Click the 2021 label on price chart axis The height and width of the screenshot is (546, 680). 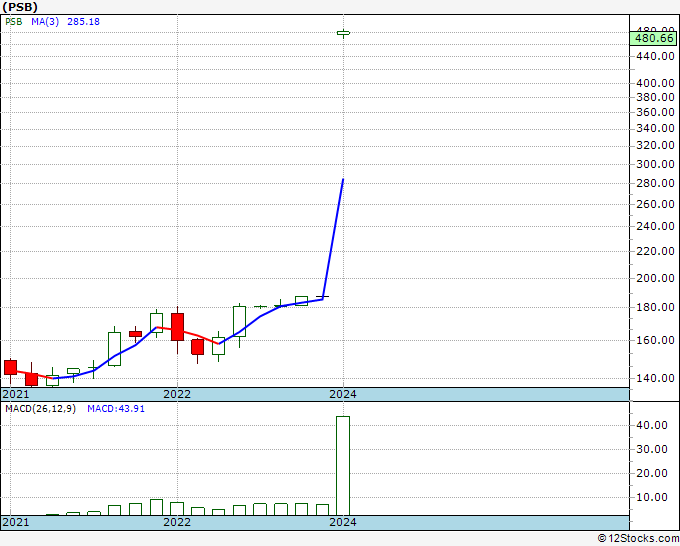click(x=16, y=394)
